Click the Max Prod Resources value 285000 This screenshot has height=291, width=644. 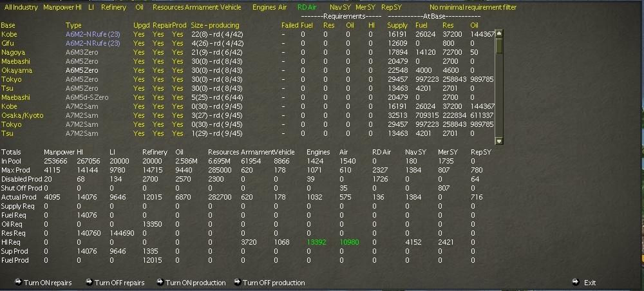[x=220, y=170]
